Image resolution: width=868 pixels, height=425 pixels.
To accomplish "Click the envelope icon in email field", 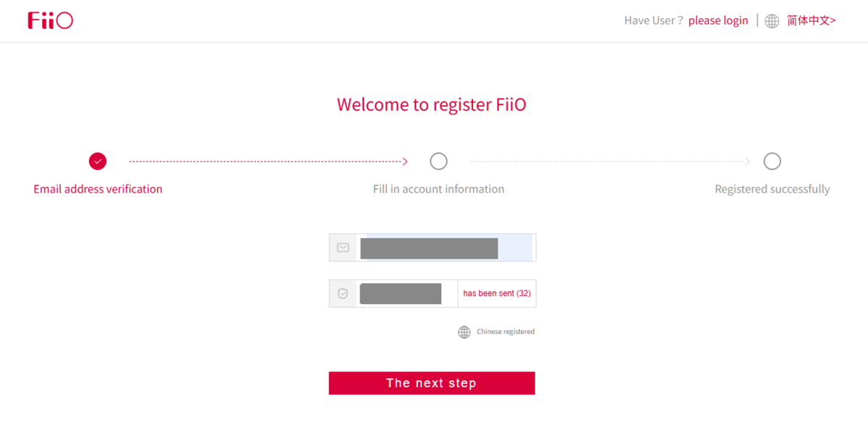I will (343, 248).
